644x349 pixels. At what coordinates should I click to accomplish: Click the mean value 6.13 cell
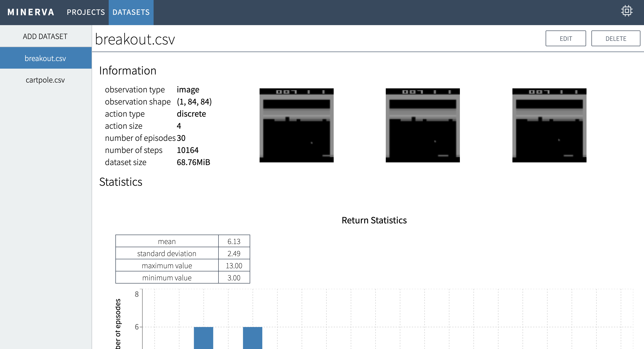234,241
